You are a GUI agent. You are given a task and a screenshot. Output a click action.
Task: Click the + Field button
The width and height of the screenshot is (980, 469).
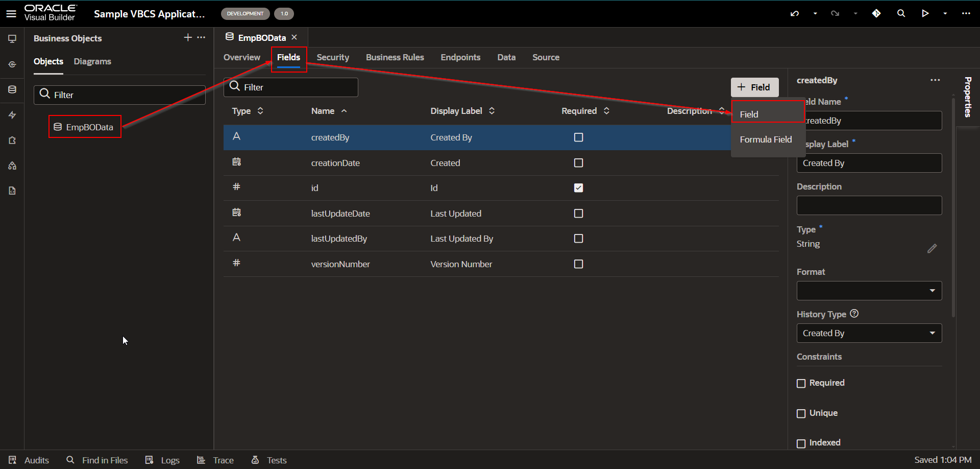pos(754,87)
